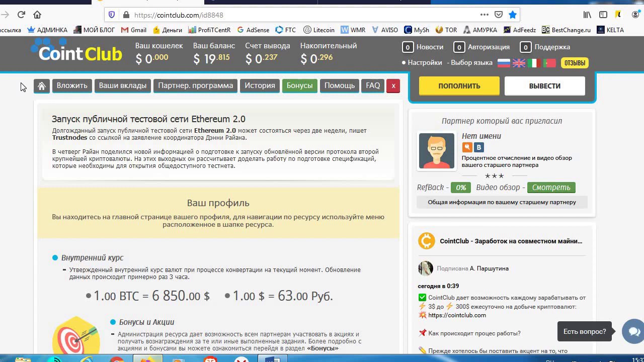Open the green Бонусы menu item
This screenshot has width=644, height=362.
299,86
